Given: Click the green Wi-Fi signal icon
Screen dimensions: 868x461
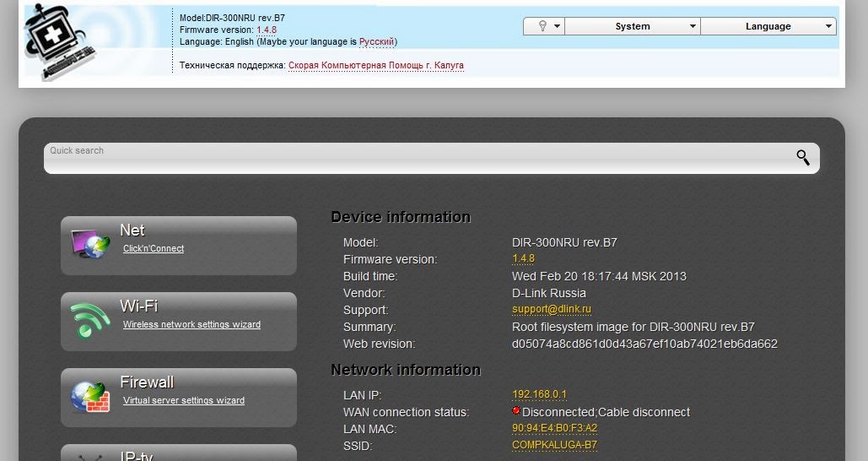Looking at the screenshot, I should 89,320.
